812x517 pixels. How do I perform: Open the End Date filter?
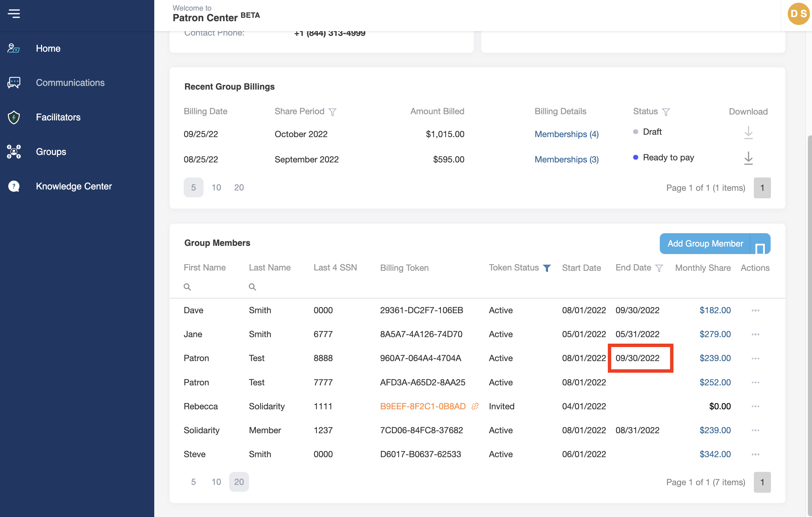[x=659, y=268]
